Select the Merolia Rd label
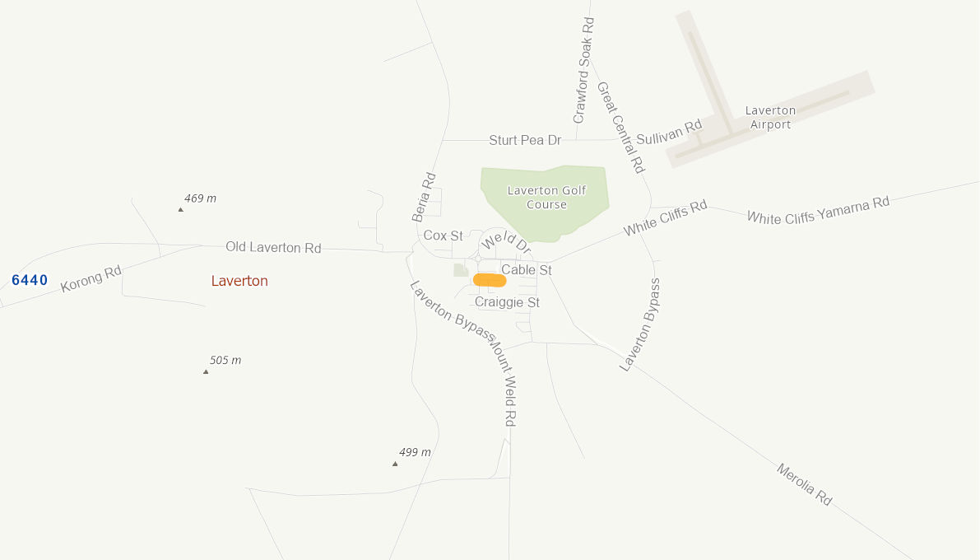980x560 pixels. (805, 484)
